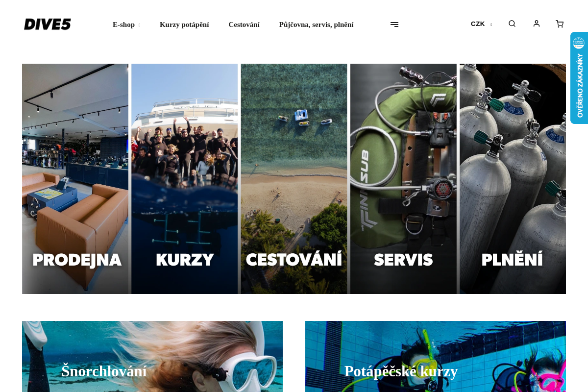
Task: Click the DIVE5 logo
Action: pos(48,24)
